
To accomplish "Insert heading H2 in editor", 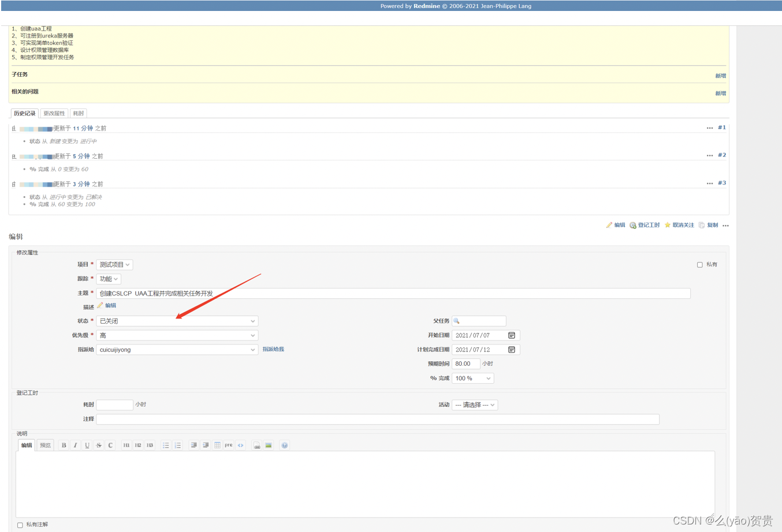I will pos(138,445).
